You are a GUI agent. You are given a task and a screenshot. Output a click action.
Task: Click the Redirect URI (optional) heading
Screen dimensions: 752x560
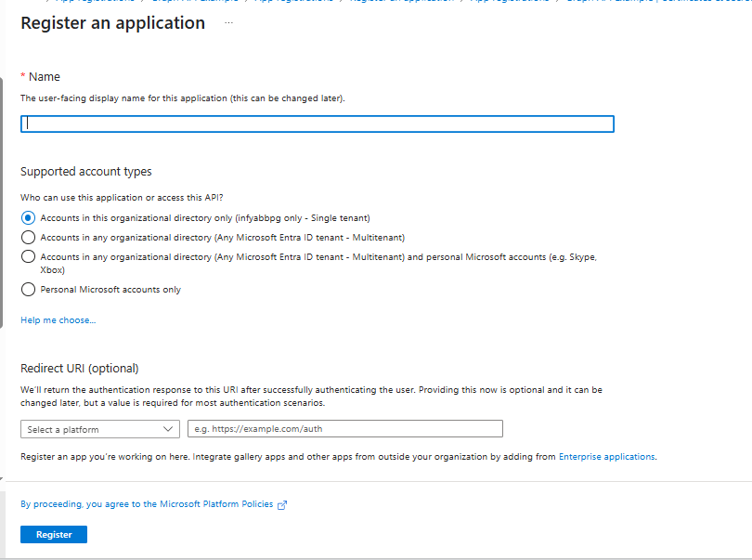click(80, 368)
